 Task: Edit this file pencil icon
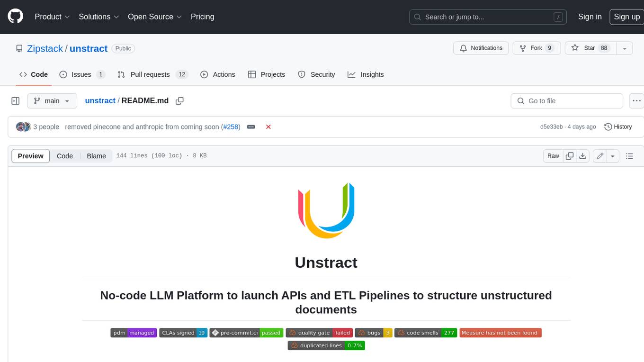(x=600, y=156)
